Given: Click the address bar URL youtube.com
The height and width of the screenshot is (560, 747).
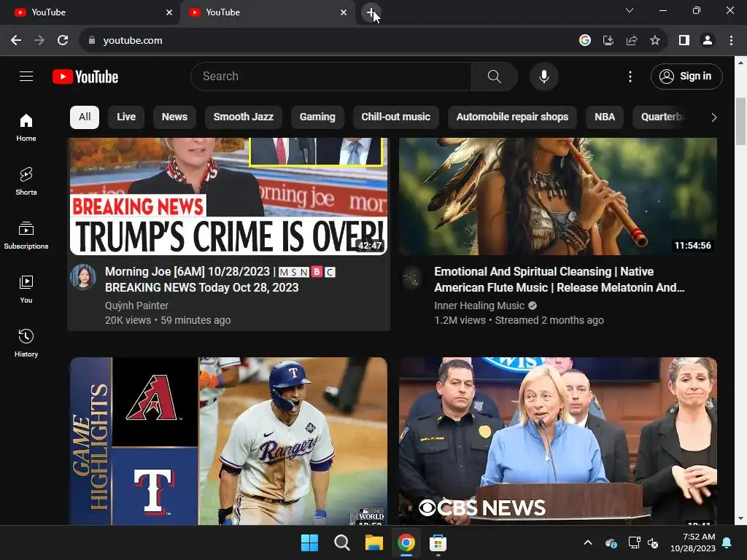Looking at the screenshot, I should pos(133,41).
